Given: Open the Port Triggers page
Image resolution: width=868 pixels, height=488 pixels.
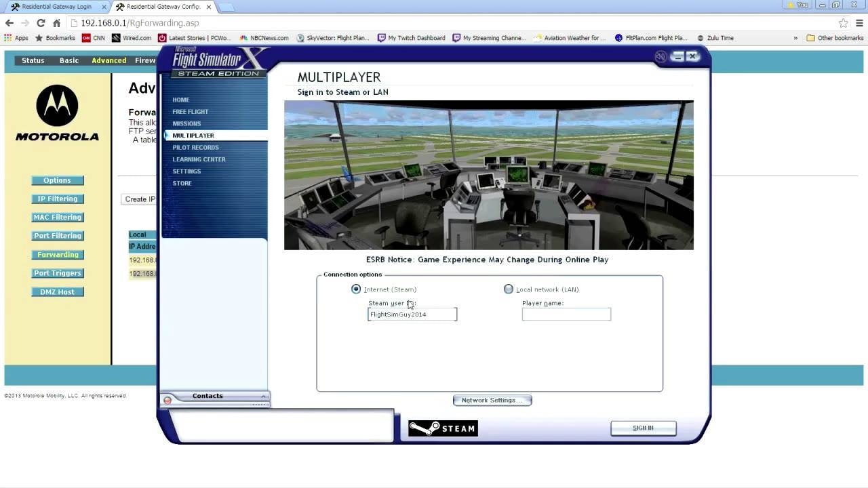Looking at the screenshot, I should [x=57, y=273].
